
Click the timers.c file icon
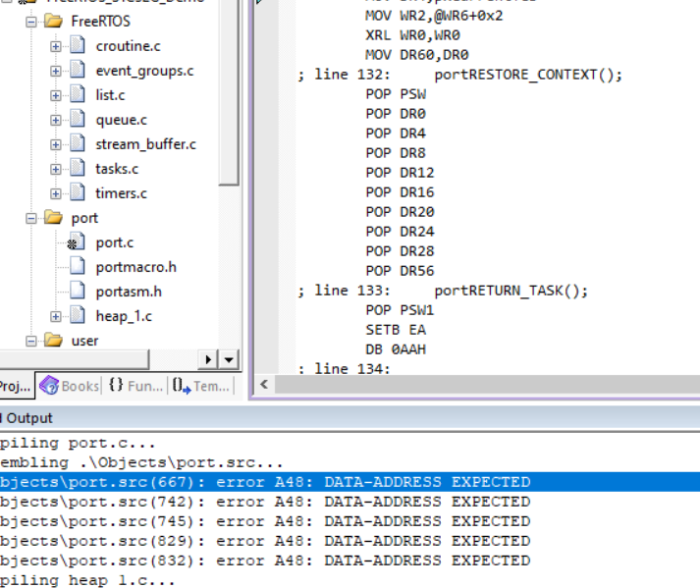pos(78,192)
